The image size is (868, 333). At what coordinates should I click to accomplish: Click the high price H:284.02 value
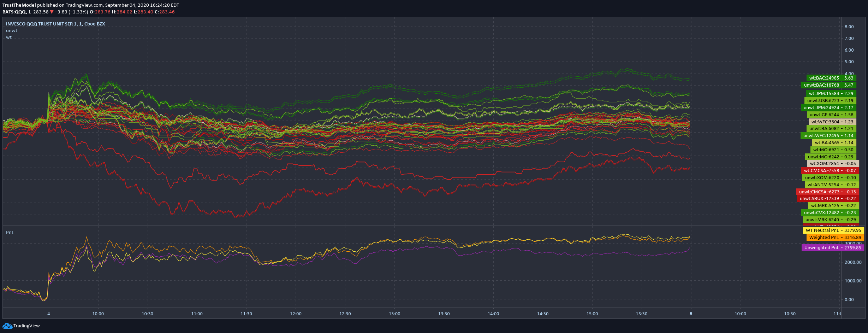(x=122, y=12)
